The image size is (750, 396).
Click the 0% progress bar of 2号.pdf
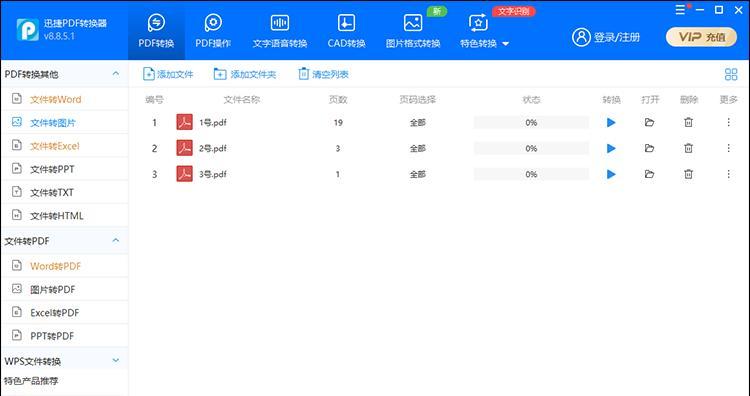point(531,148)
